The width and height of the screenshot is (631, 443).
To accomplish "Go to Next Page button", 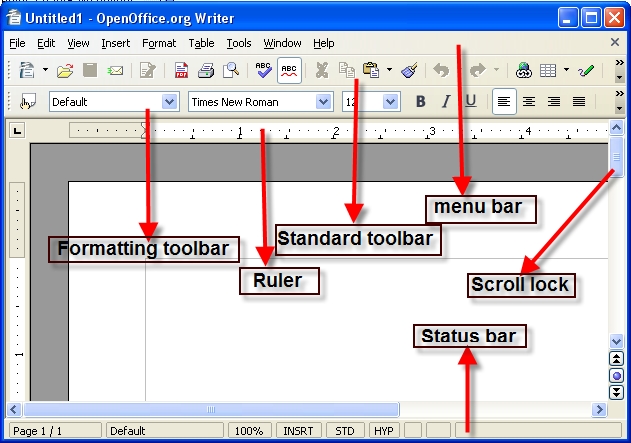I will tap(616, 392).
